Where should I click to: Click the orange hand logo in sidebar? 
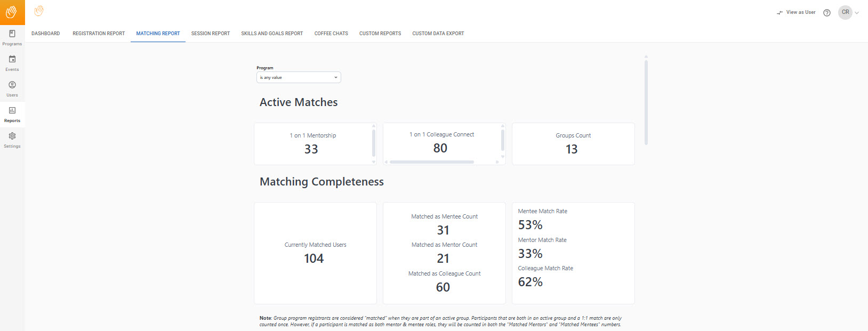pos(12,12)
